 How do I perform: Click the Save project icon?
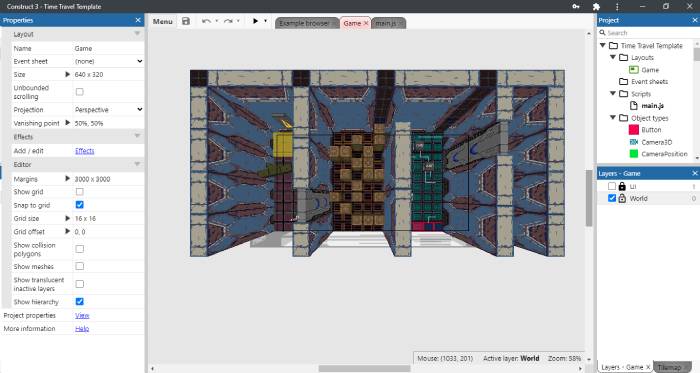186,21
